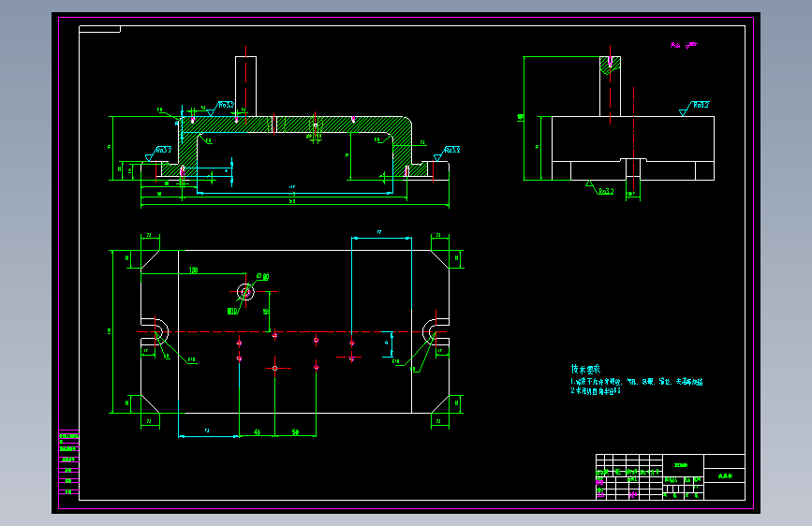Select the Ra3.2 symbol on the right flange
812x526 pixels.
447,153
